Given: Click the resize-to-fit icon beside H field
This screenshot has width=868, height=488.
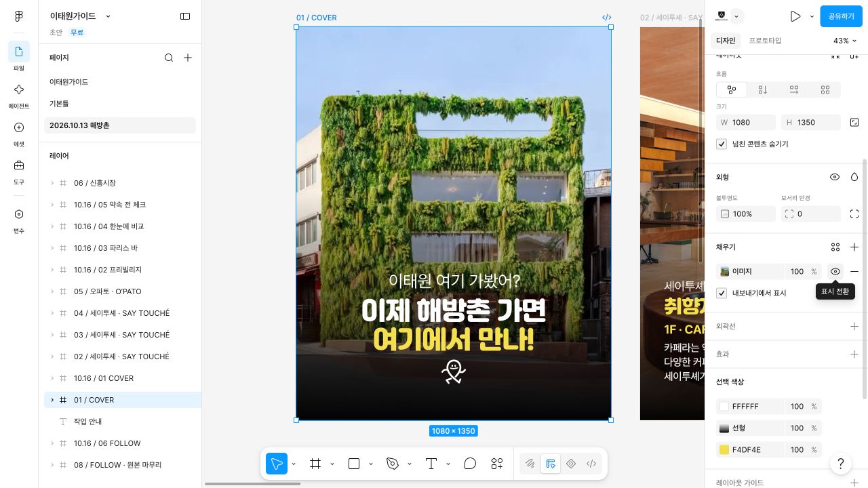Looking at the screenshot, I should click(854, 123).
